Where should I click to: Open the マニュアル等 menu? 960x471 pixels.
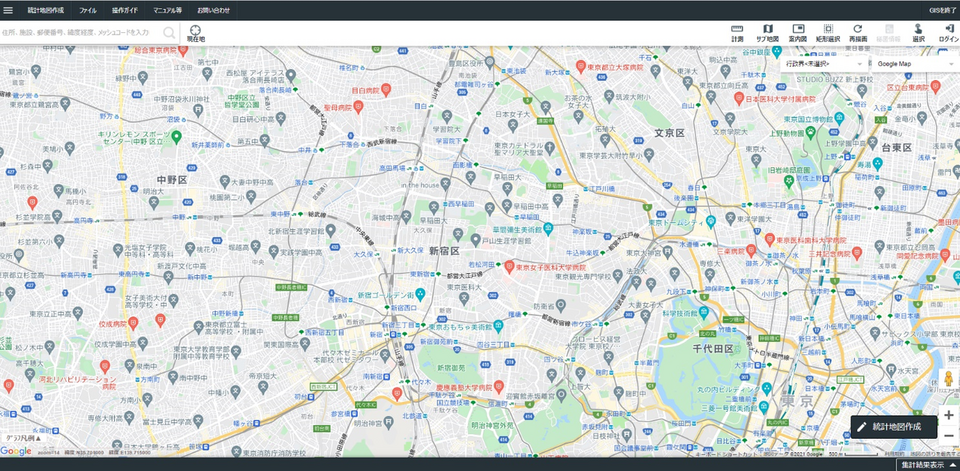click(x=167, y=10)
